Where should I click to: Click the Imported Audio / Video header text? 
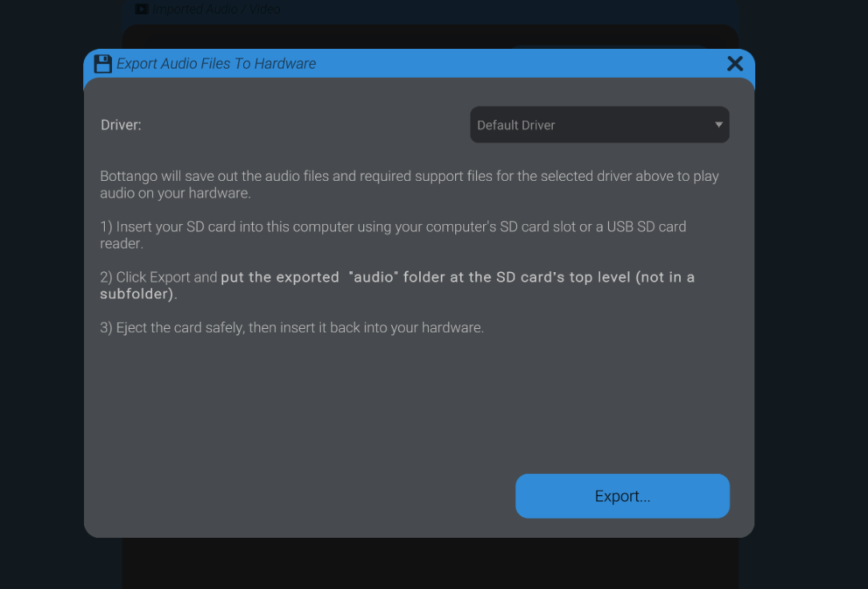click(217, 9)
